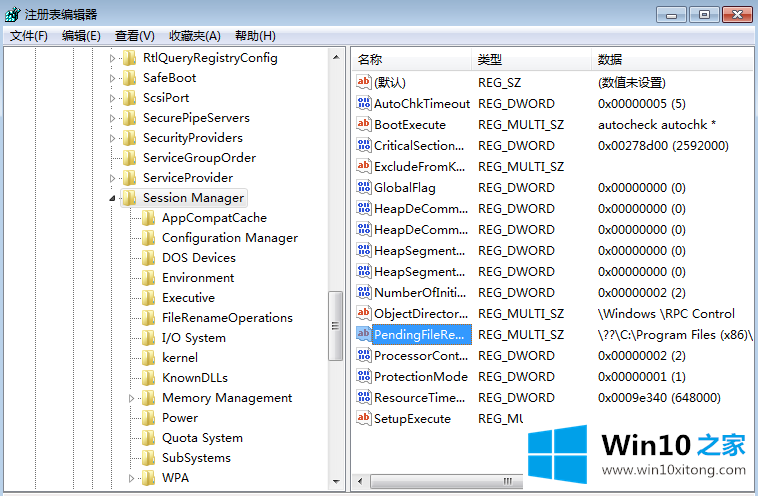Click the folder icon beside kernel
This screenshot has width=758, height=496.
[x=149, y=358]
